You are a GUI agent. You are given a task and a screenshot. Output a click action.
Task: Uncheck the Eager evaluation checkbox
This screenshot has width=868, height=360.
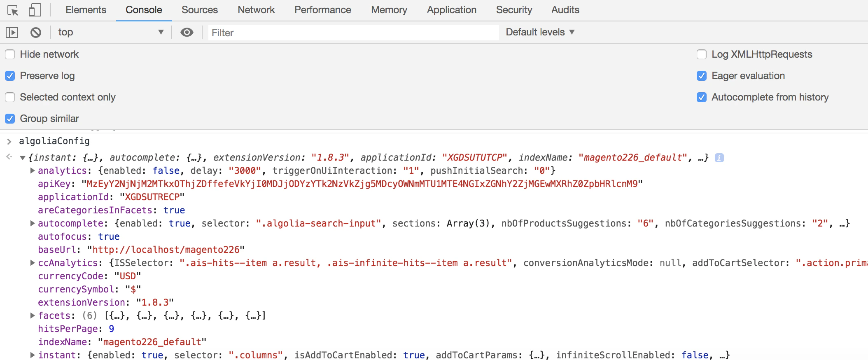click(x=702, y=76)
